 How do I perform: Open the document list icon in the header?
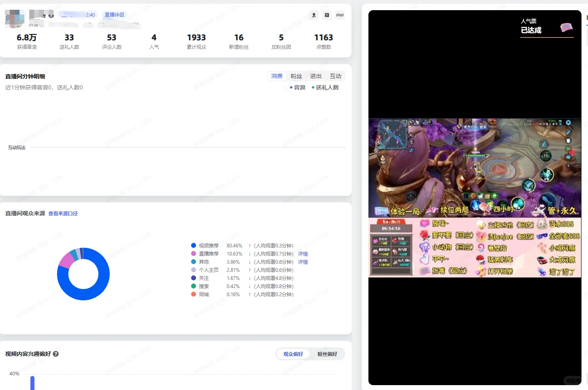click(x=327, y=15)
